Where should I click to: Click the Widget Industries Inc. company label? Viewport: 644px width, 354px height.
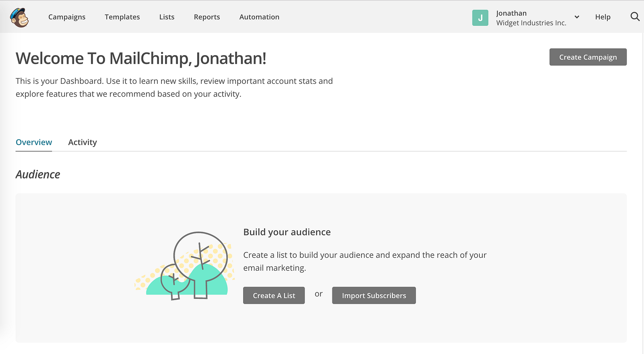531,23
